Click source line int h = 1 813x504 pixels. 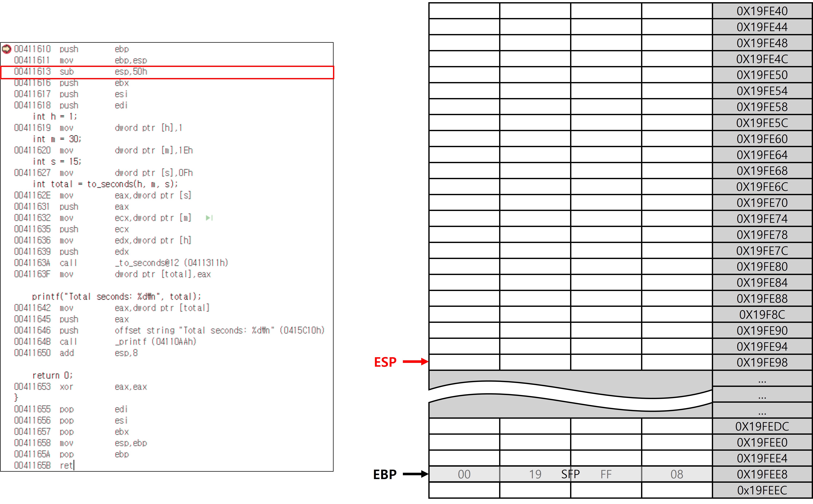pos(55,116)
